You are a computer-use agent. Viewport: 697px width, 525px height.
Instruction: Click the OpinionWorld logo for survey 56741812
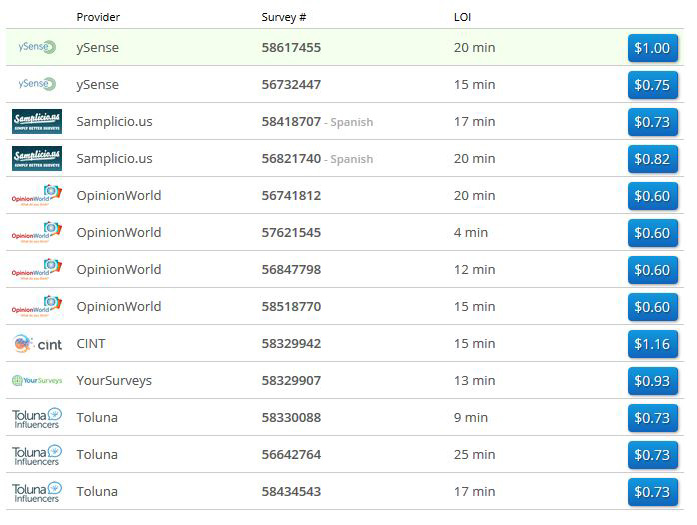[x=37, y=195]
